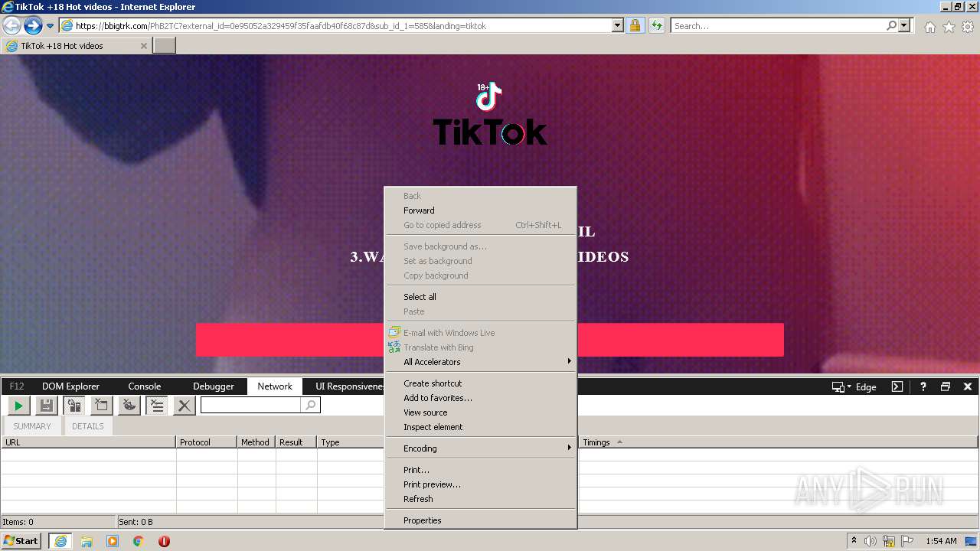Click the browser Forward arrow button

(x=33, y=25)
